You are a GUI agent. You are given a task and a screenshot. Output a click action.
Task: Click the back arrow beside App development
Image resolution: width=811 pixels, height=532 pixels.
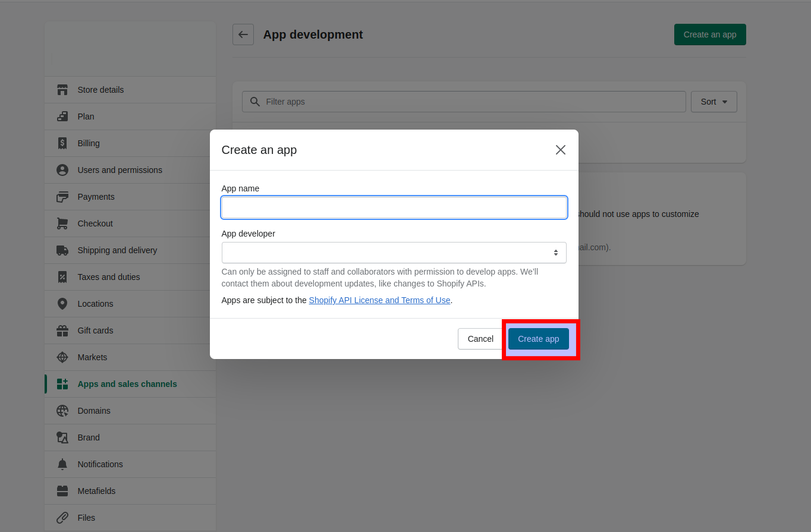(x=243, y=34)
